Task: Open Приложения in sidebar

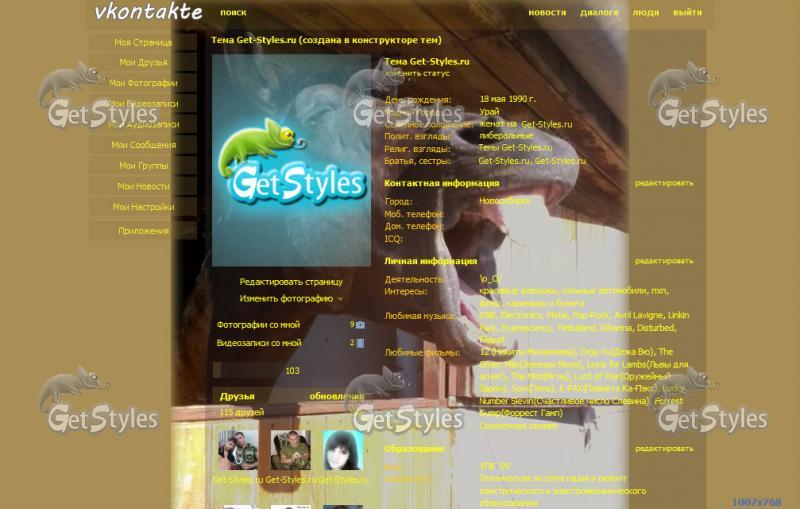Action: point(143,231)
